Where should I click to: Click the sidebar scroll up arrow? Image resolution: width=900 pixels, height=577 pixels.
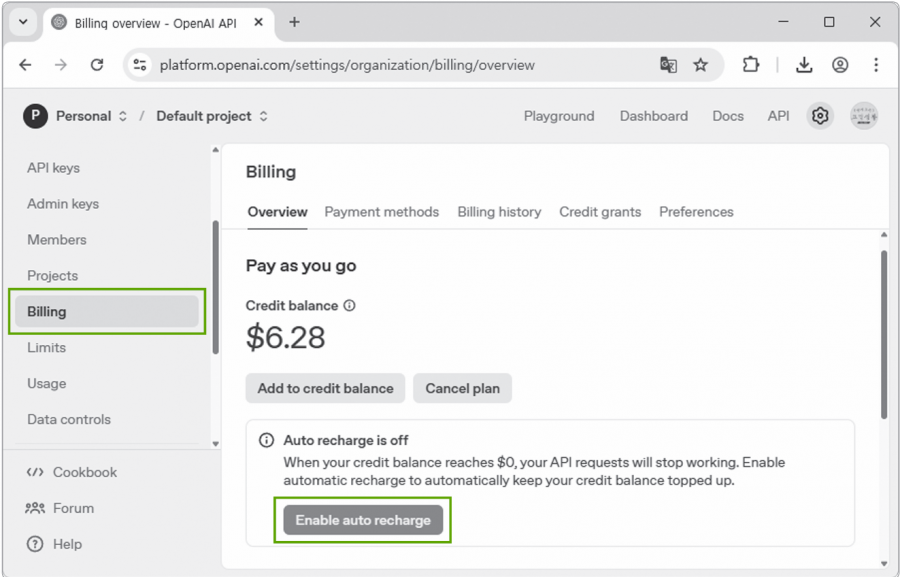pyautogui.click(x=215, y=150)
